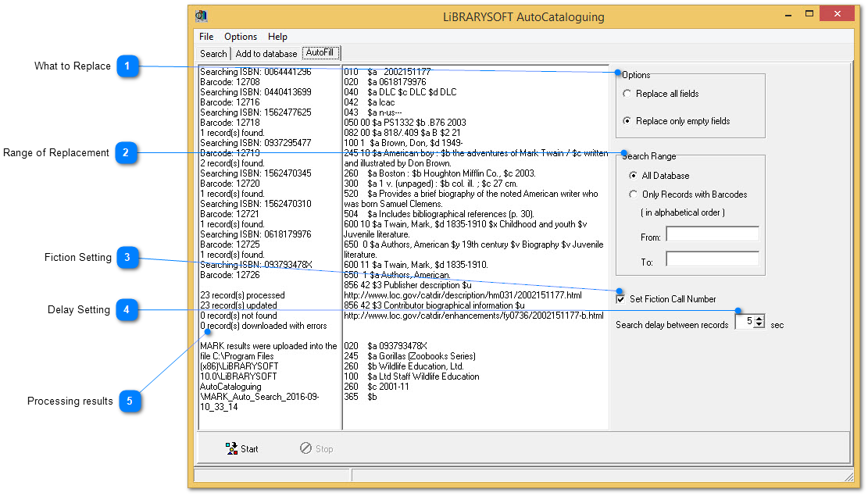Minimize the AutoCataloguing window
Image resolution: width=868 pixels, height=496 pixels.
(788, 14)
